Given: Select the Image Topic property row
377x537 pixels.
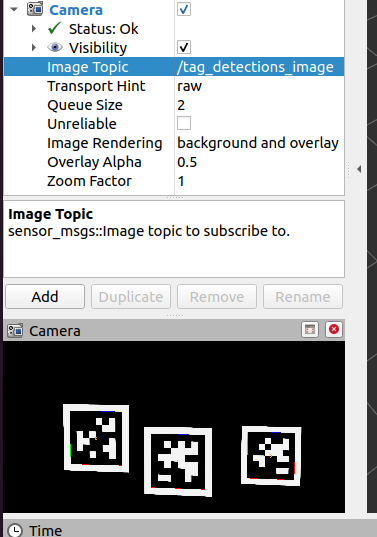Looking at the screenshot, I should pos(174,66).
